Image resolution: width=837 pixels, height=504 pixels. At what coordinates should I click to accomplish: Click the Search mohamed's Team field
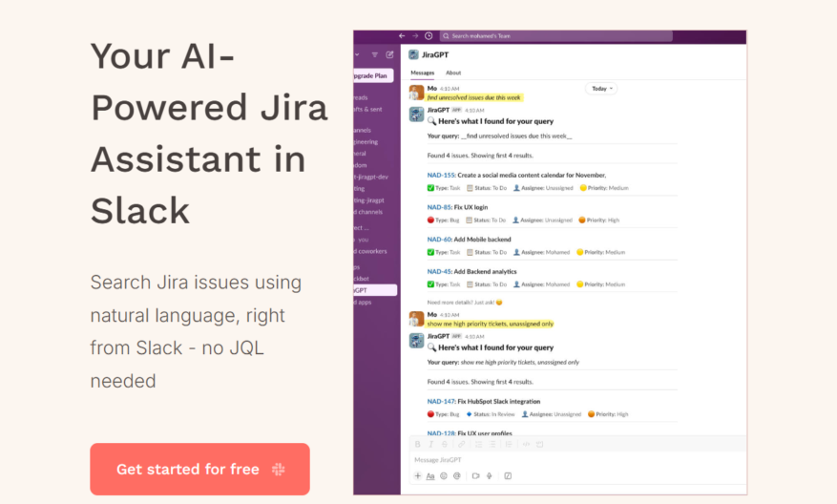click(x=555, y=35)
